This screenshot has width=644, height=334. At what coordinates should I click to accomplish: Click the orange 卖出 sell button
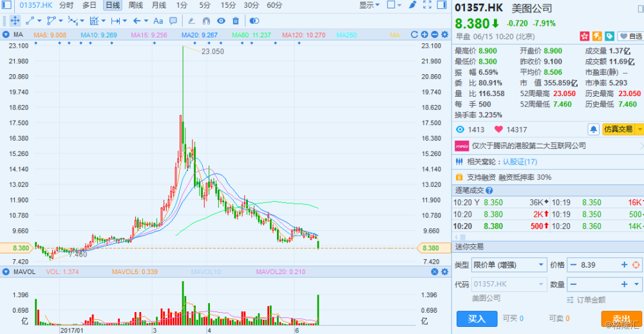[x=621, y=319]
